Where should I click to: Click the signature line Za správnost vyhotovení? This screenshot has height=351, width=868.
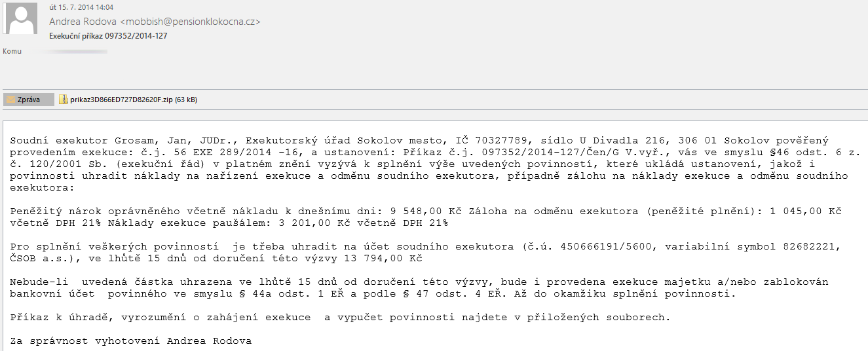(131, 341)
